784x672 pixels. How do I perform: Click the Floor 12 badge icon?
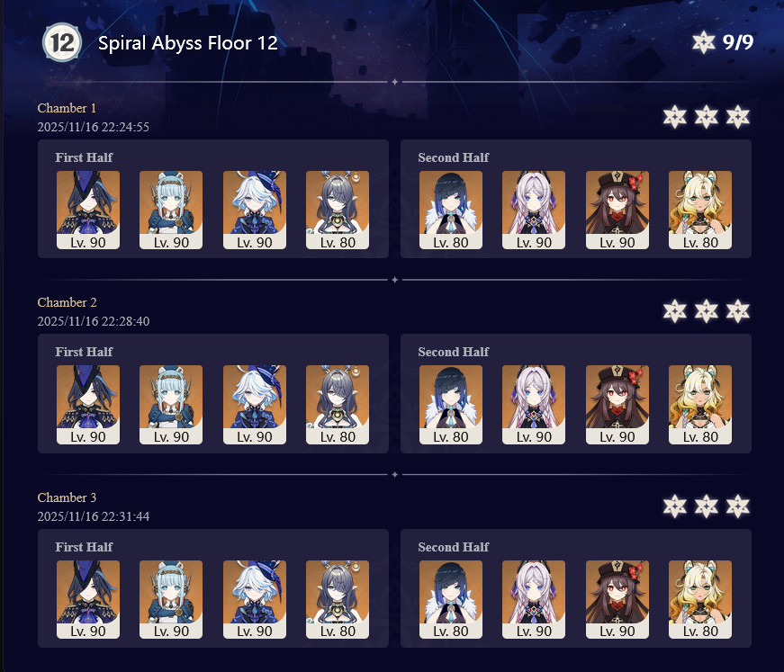(x=62, y=43)
